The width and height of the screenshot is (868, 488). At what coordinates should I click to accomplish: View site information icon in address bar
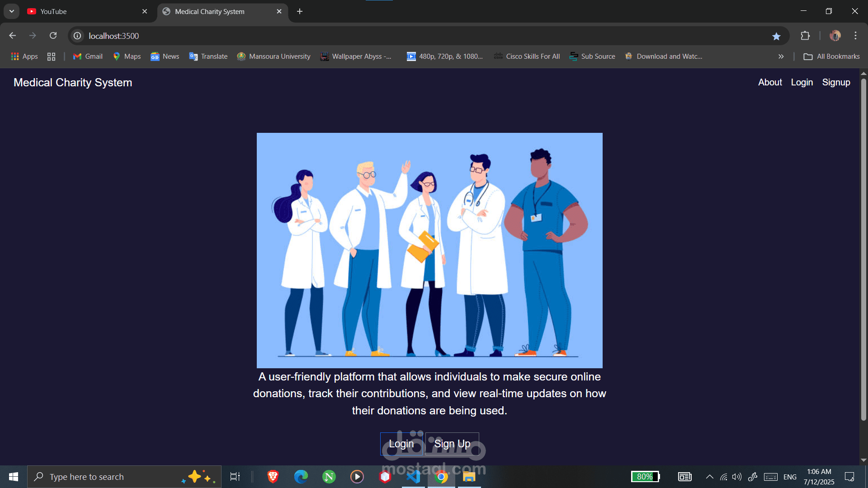[77, 36]
